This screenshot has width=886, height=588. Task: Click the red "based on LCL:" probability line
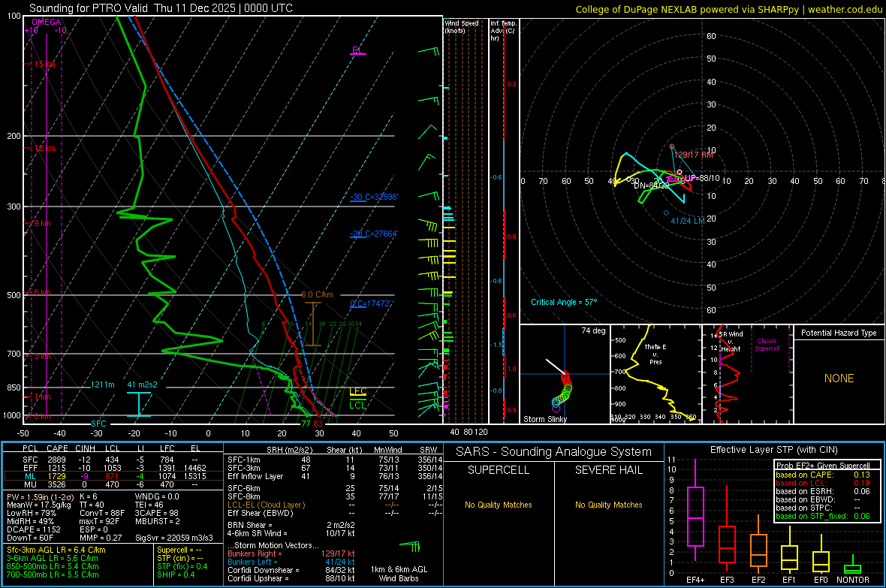click(x=823, y=483)
